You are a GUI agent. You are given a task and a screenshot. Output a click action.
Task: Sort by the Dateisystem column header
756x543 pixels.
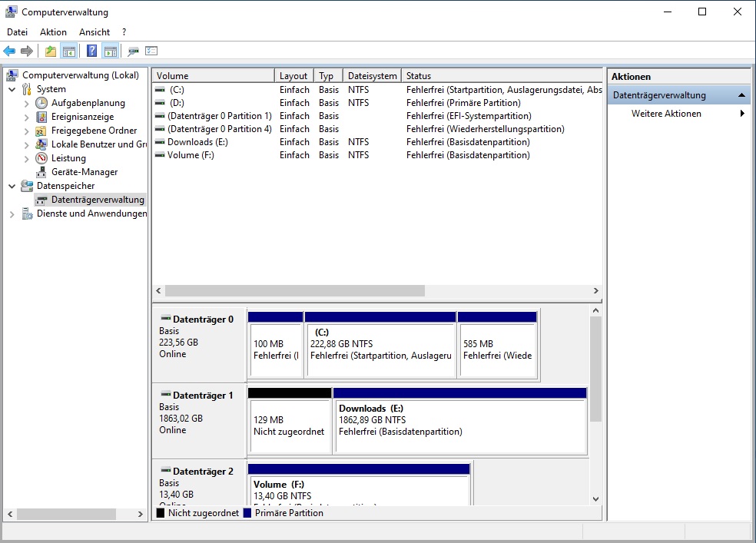pyautogui.click(x=372, y=75)
